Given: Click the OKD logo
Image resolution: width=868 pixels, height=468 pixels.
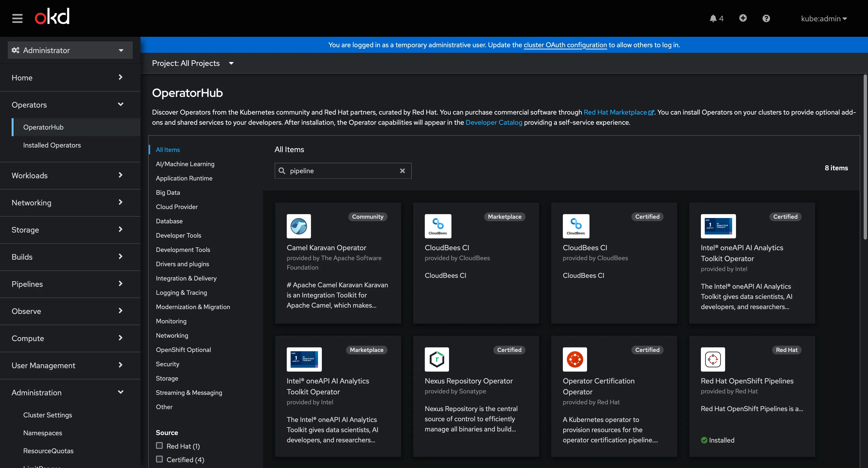Looking at the screenshot, I should (52, 16).
